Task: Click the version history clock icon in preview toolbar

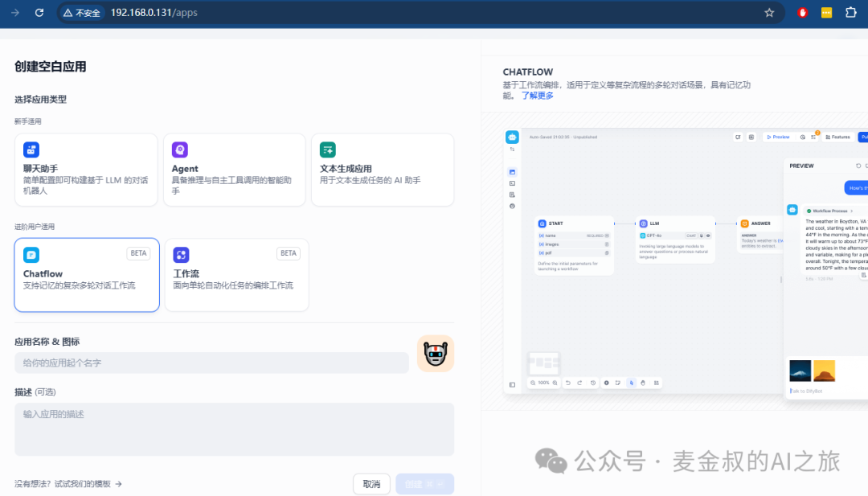Action: (593, 383)
